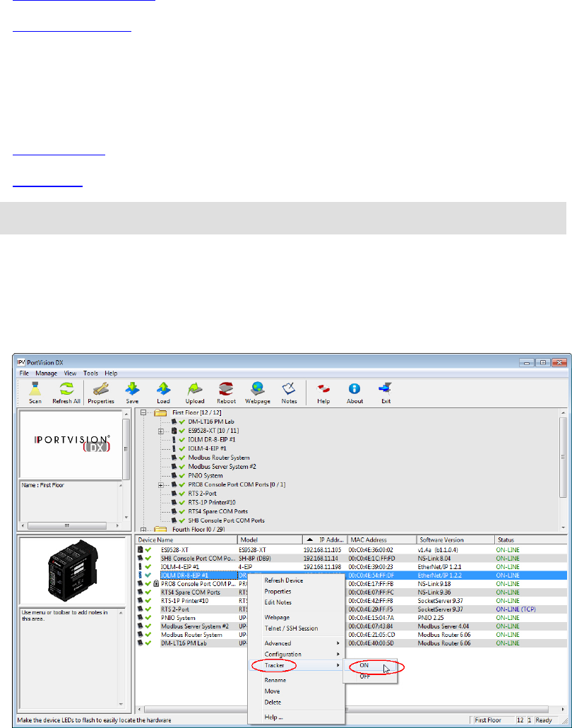This screenshot has width=572, height=728.
Task: Sort by the Status column header
Action: 530,540
